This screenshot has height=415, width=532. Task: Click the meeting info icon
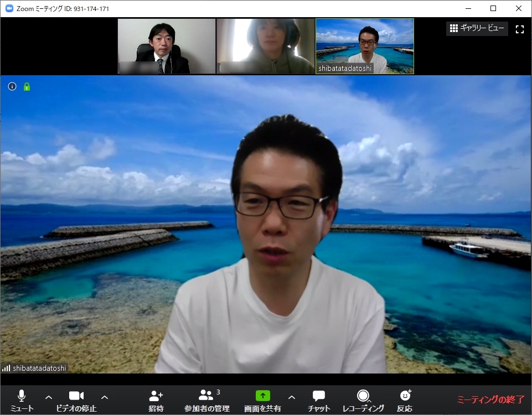click(12, 86)
